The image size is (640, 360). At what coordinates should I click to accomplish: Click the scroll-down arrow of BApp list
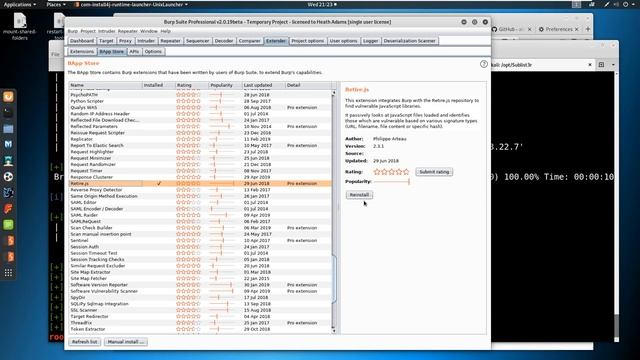[x=334, y=330]
